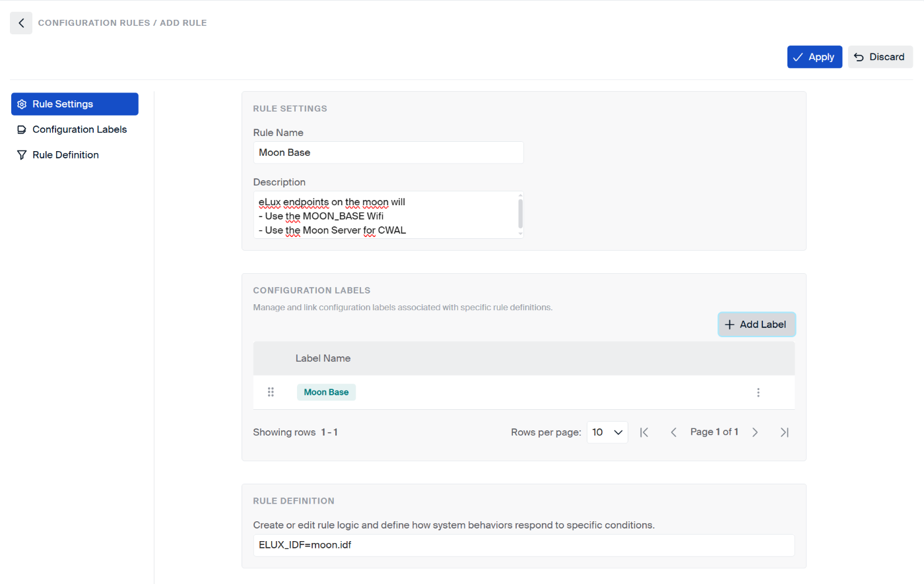Go to the previous page arrow
The image size is (924, 584).
click(x=673, y=432)
